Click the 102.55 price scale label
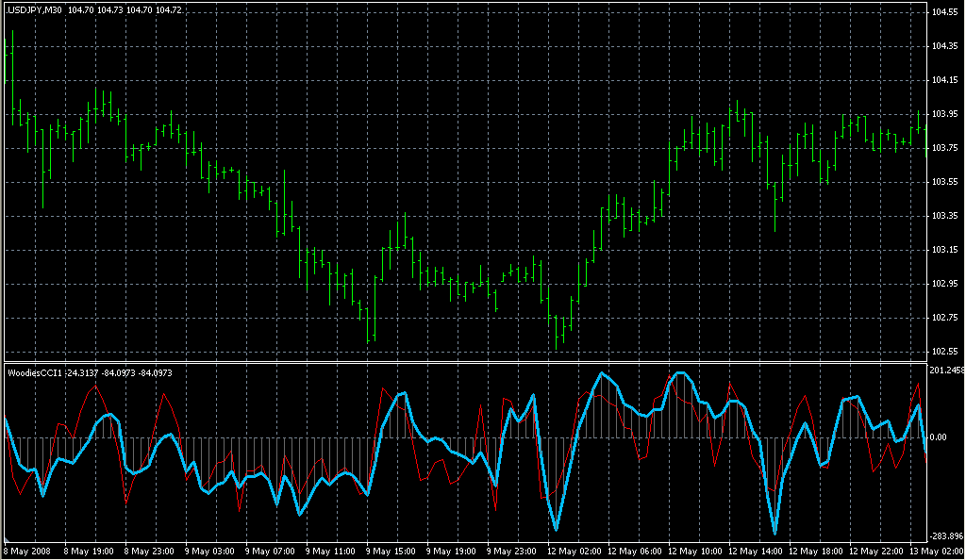The width and height of the screenshot is (966, 560). click(x=943, y=352)
